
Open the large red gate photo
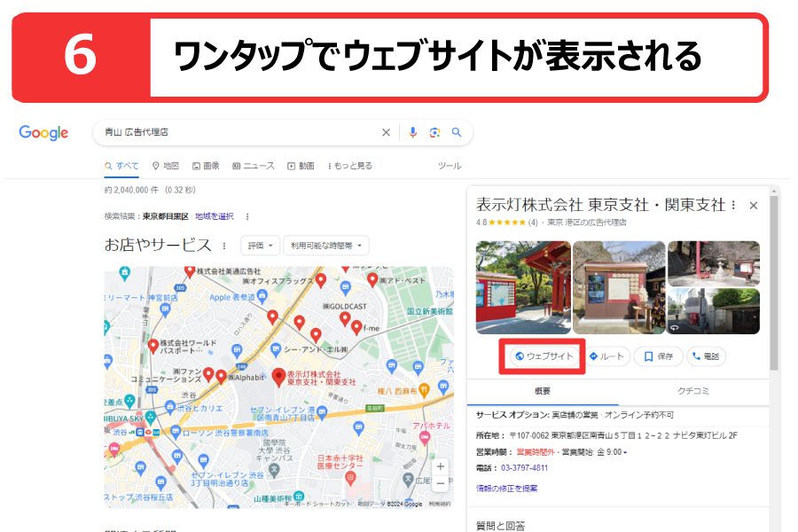(523, 287)
